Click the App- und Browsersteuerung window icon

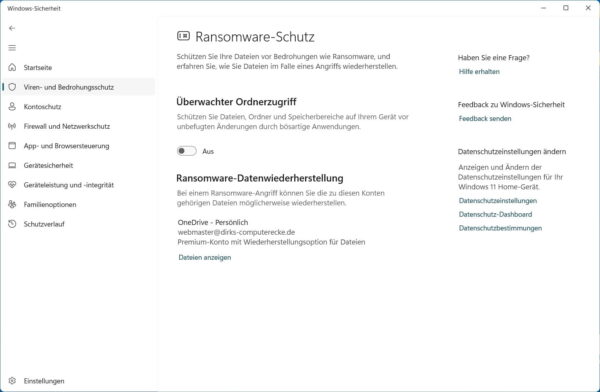point(12,145)
